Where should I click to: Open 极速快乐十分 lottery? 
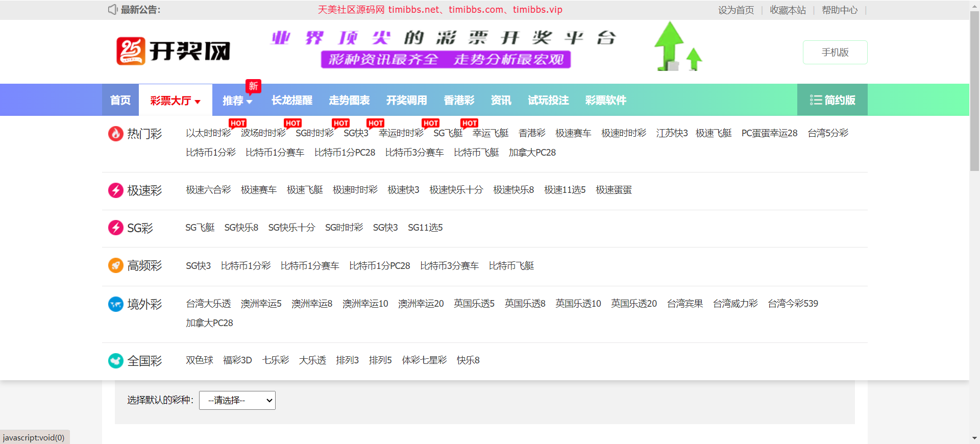tap(456, 190)
